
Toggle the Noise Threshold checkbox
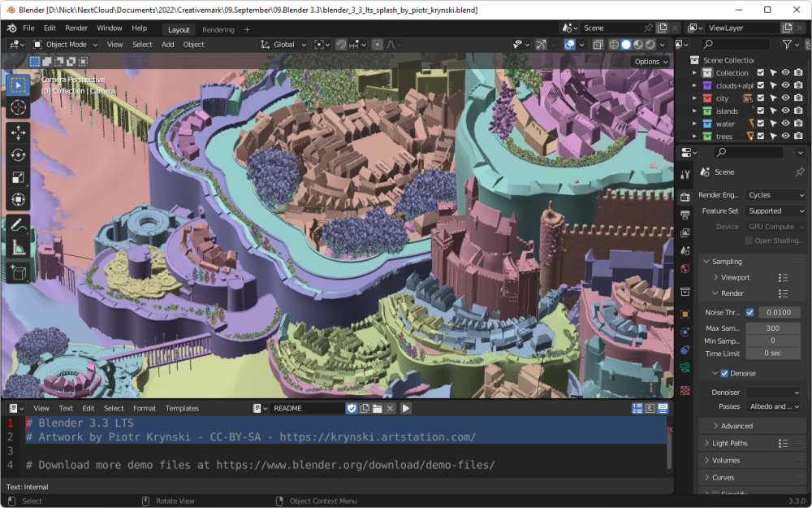pos(749,312)
